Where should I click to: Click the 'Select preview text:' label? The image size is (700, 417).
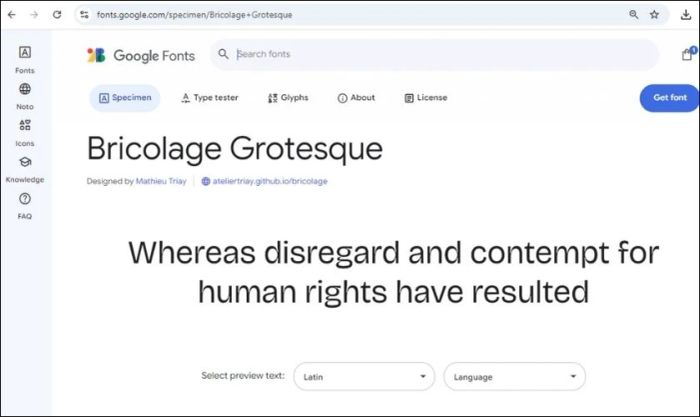(x=243, y=375)
